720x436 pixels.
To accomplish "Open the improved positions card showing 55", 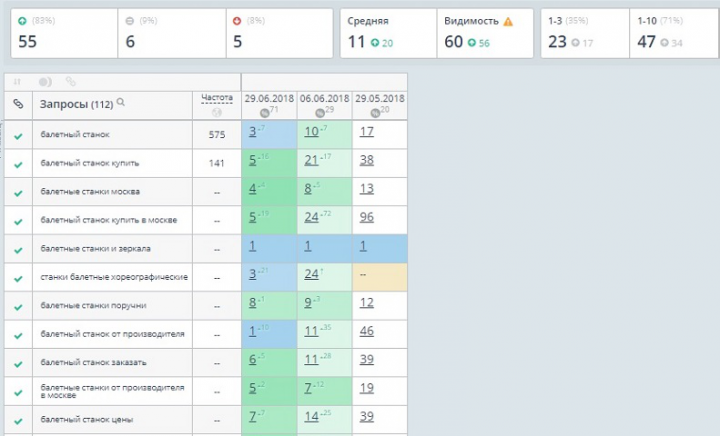I will click(x=64, y=34).
